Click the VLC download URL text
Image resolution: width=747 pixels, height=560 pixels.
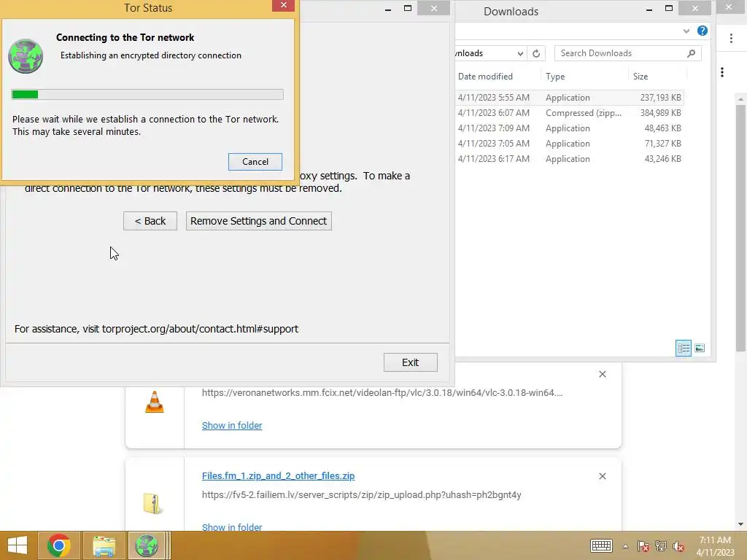point(382,393)
